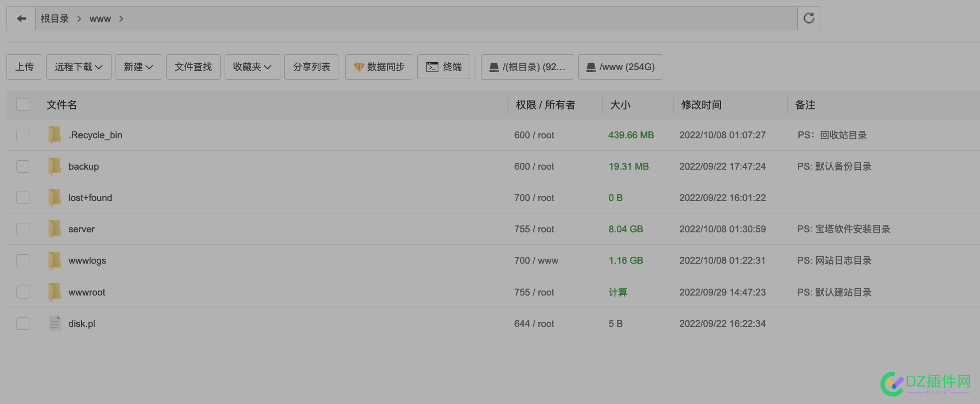
Task: Click the 439.66 MB size value
Action: pos(631,135)
